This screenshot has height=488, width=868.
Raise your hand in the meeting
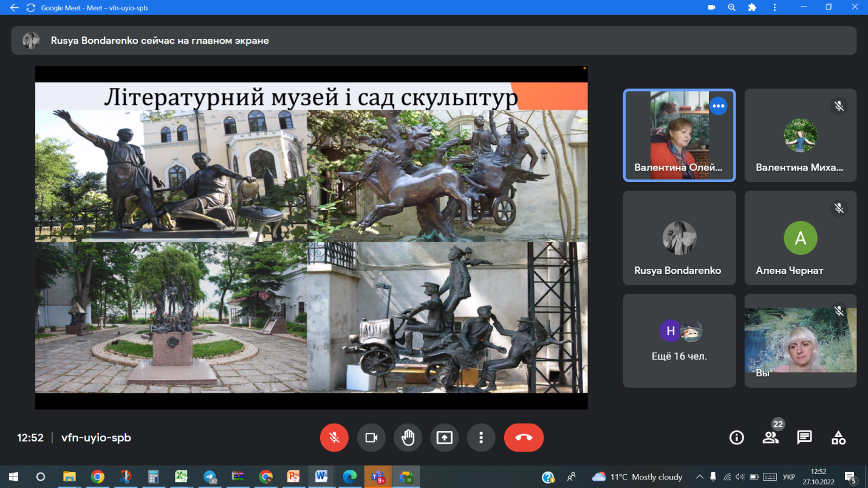click(x=408, y=438)
